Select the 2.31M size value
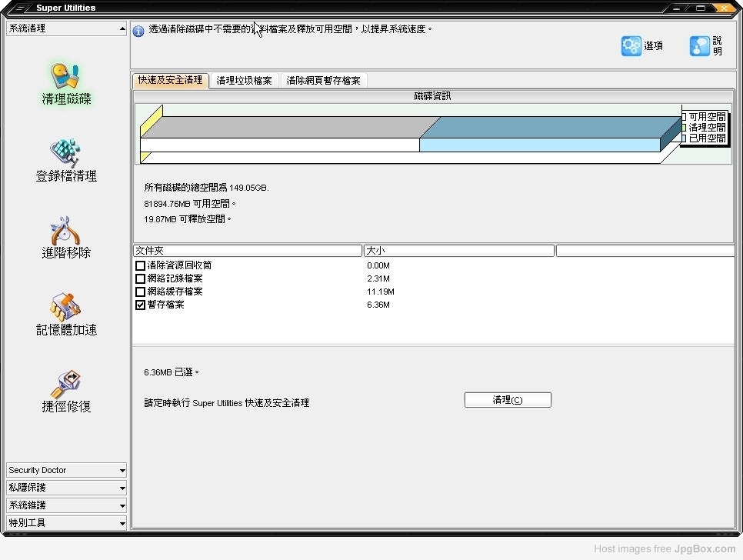The image size is (743, 560). pos(378,278)
